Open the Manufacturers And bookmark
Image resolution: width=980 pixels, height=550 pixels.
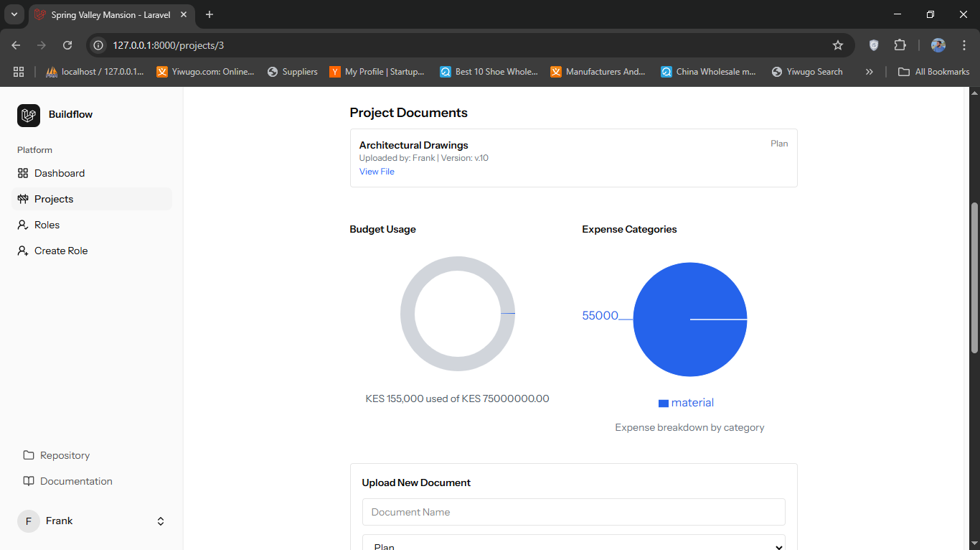coord(598,72)
